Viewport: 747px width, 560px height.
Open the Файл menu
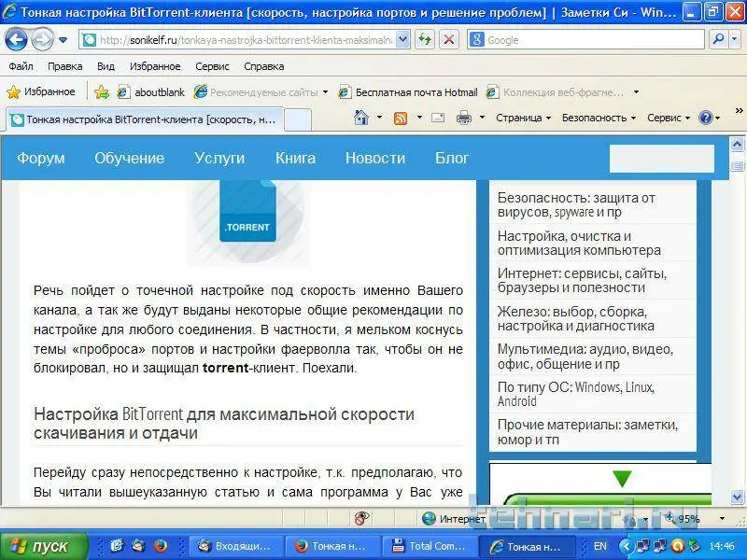tap(21, 66)
